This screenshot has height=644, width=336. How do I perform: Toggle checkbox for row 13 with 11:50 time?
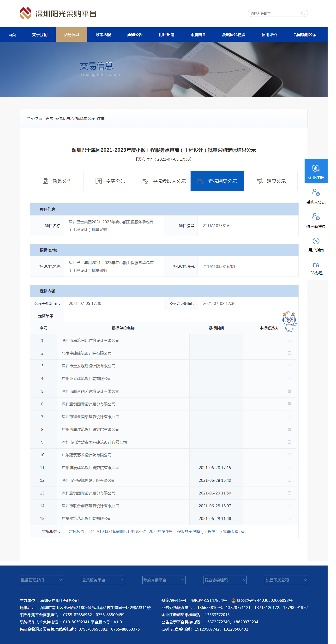click(x=289, y=493)
